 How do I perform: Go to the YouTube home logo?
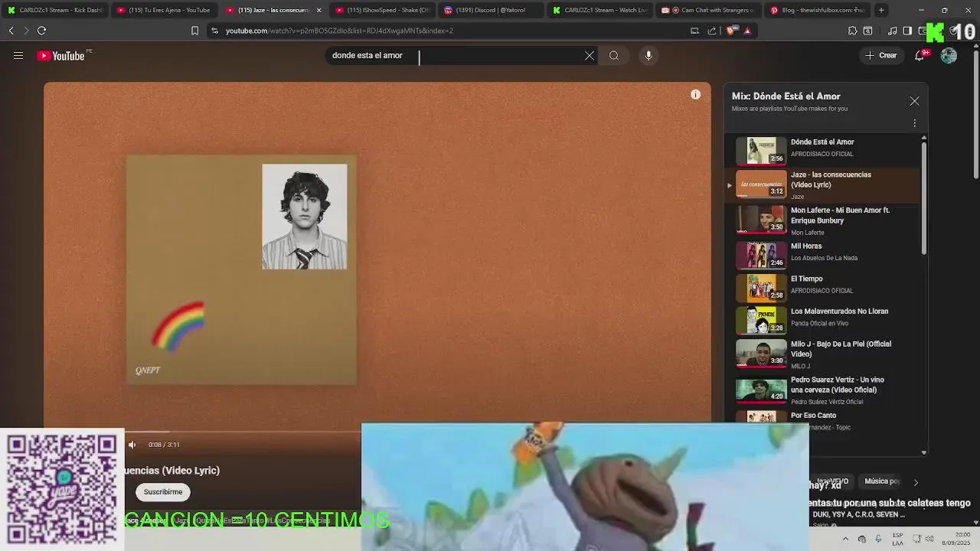60,55
